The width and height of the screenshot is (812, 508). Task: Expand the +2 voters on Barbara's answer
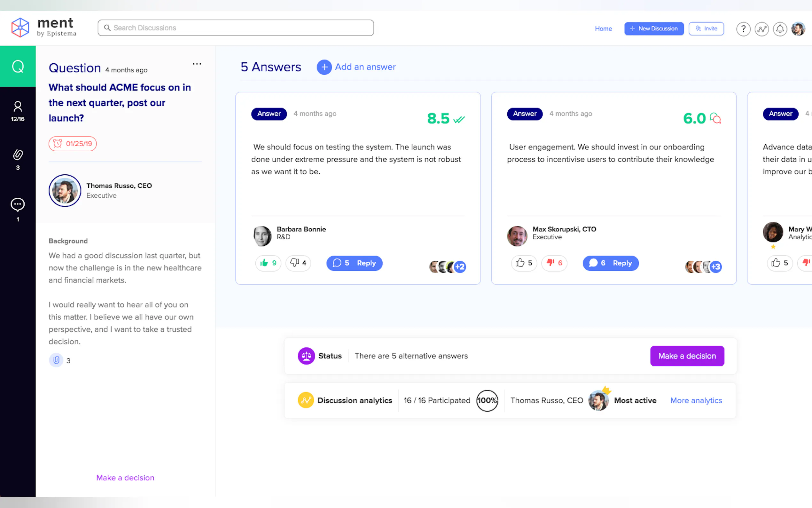click(460, 267)
